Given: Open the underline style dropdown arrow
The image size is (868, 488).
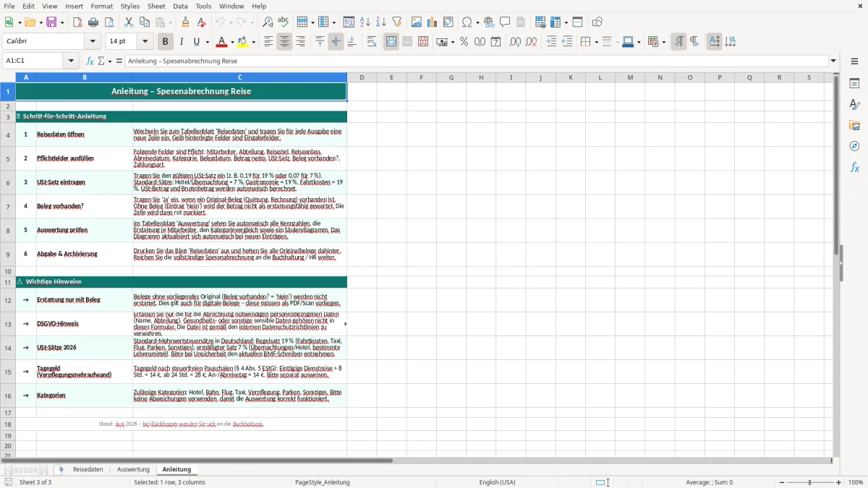Looking at the screenshot, I should pos(207,42).
